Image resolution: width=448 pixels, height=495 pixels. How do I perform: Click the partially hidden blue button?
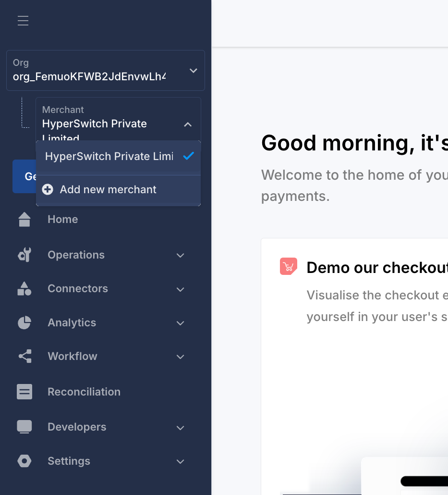tap(24, 176)
